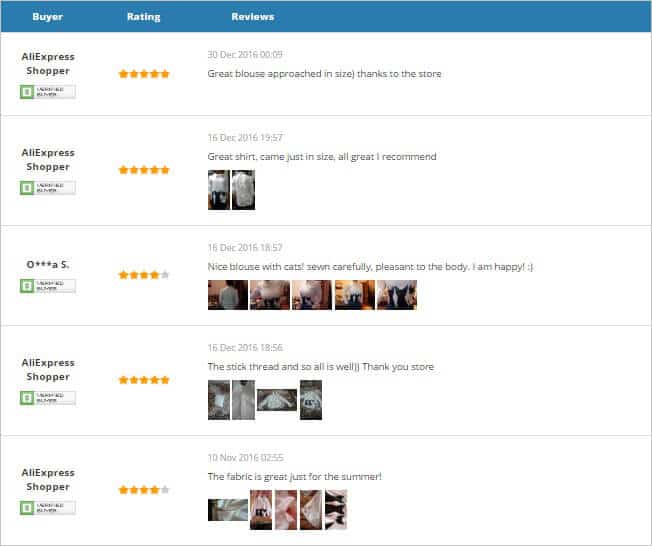Image resolution: width=652 pixels, height=546 pixels.
Task: Open second photo in 'Great shirt' review
Action: [243, 190]
